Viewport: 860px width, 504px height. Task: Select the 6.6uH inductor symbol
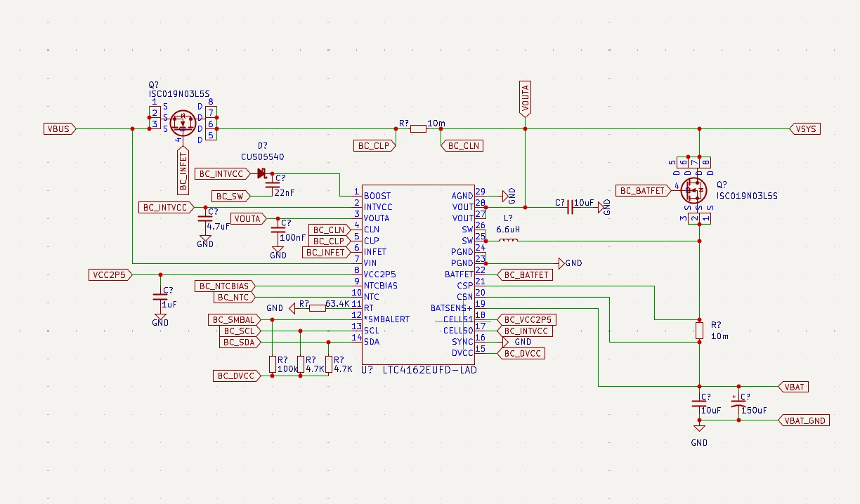(508, 241)
